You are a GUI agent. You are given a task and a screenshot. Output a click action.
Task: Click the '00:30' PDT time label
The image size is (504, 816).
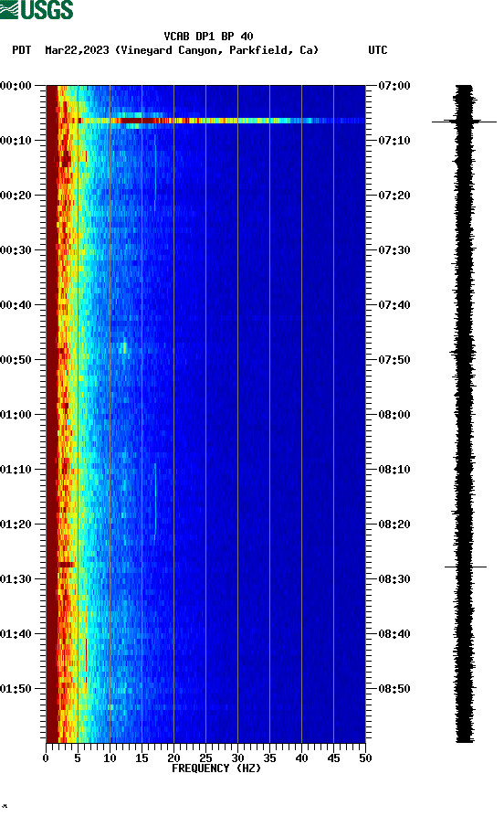coord(16,250)
